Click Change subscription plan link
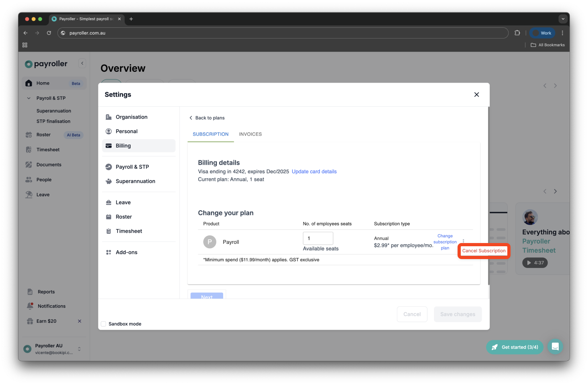Image resolution: width=588 pixels, height=385 pixels. click(445, 242)
